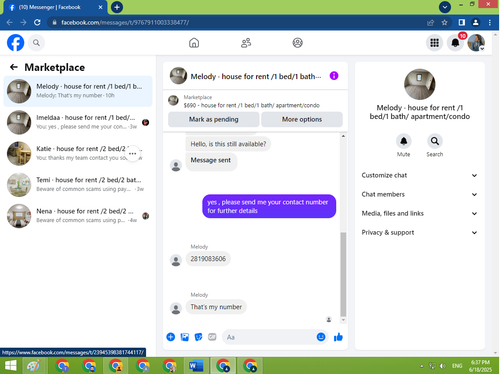500x374 pixels.
Task: Click the purple contact number request message
Action: (x=269, y=206)
